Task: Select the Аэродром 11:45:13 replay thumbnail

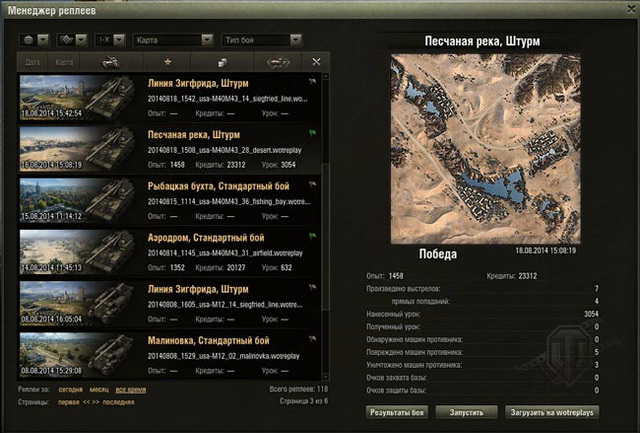Action: tap(78, 252)
